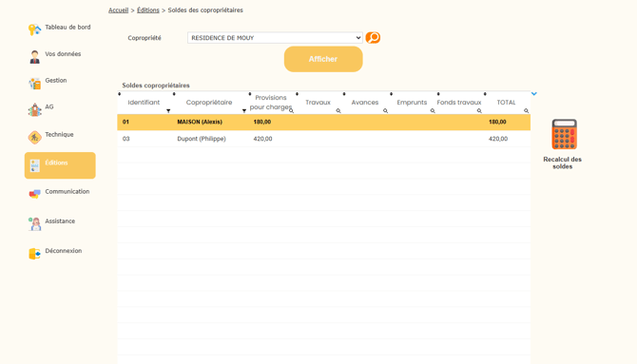Click identifiant cell 03
The image size is (637, 364).
[125, 139]
